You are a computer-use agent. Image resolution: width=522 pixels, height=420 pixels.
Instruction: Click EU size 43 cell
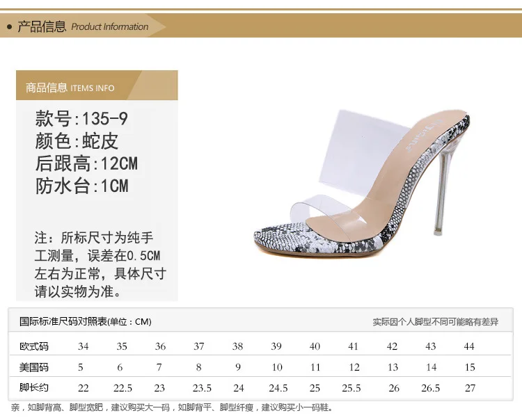(430, 346)
